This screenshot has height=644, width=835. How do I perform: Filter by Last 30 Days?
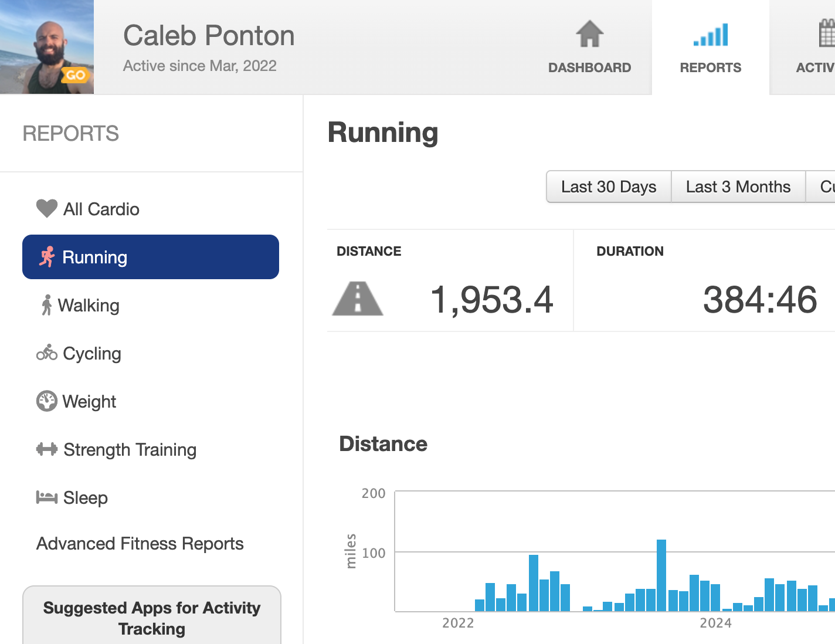(609, 187)
